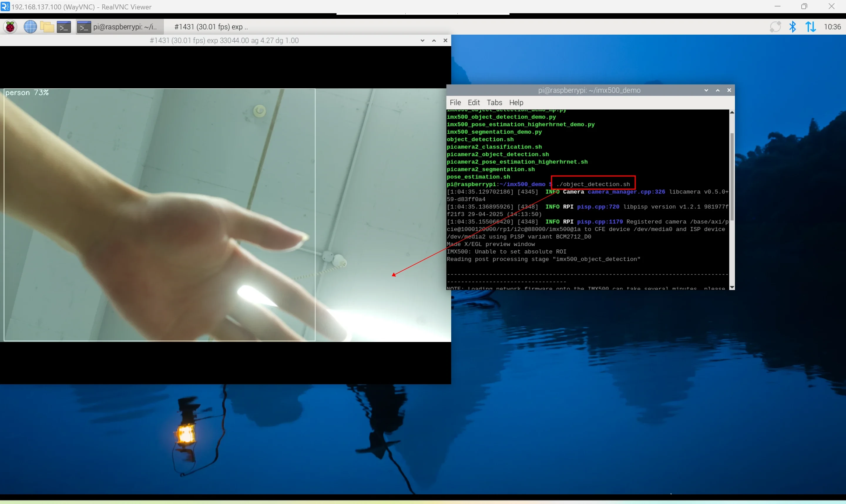The height and width of the screenshot is (504, 846).
Task: Open the terminal Help menu
Action: (x=516, y=102)
